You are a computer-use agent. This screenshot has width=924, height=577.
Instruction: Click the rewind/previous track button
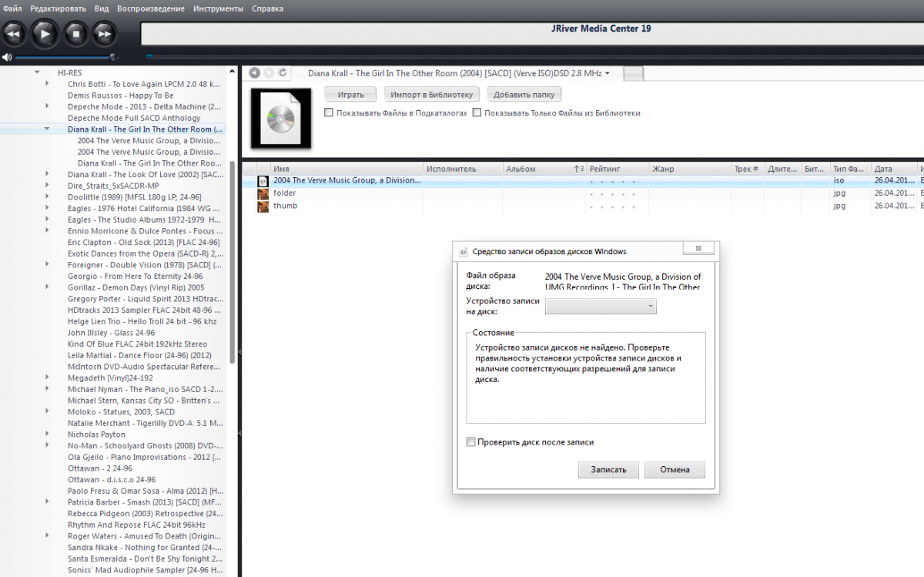15,34
